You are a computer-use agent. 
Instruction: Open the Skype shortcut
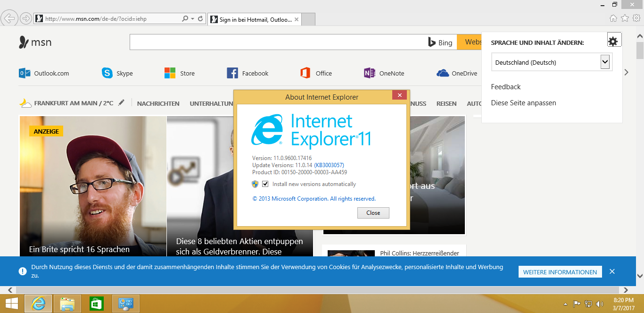coord(117,73)
